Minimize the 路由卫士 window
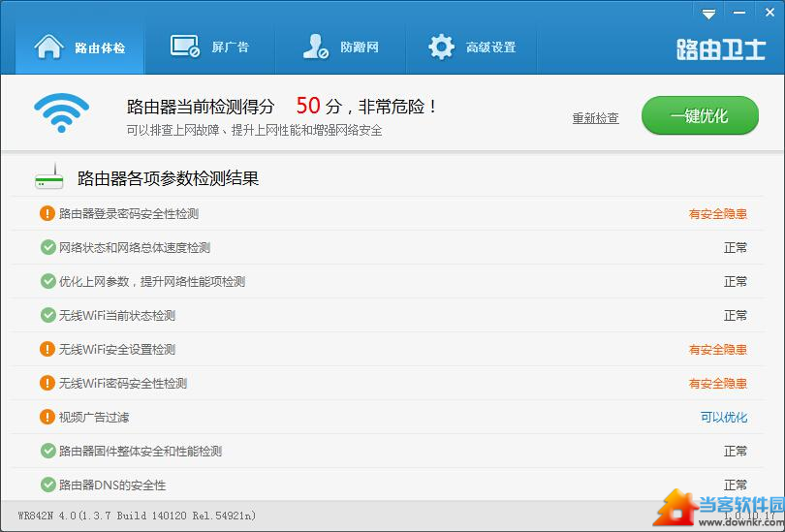785x532 pixels. click(738, 13)
